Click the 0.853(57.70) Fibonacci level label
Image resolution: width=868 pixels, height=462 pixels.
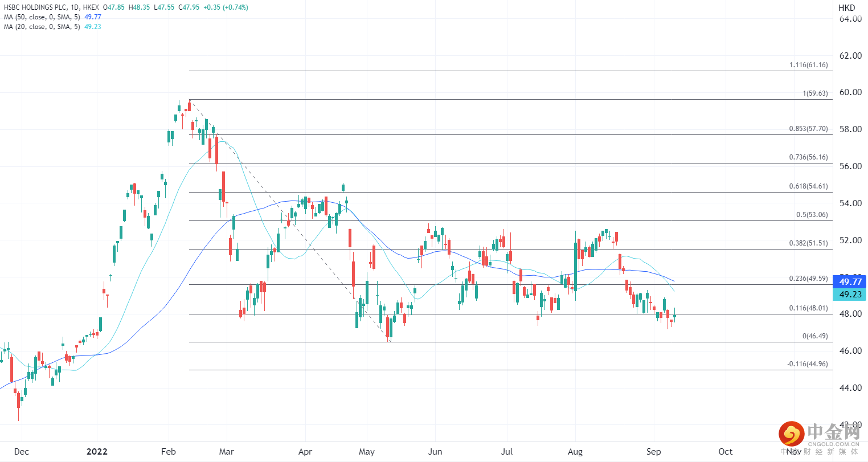pyautogui.click(x=809, y=129)
